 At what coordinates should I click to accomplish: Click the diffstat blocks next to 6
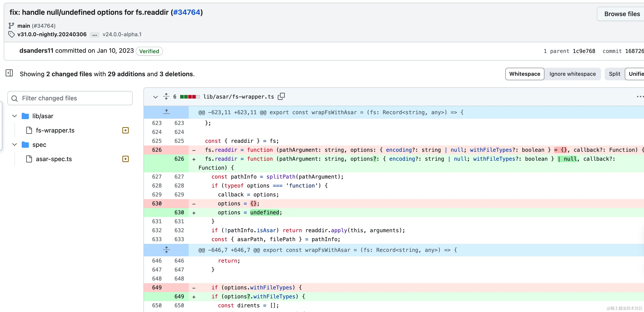190,97
